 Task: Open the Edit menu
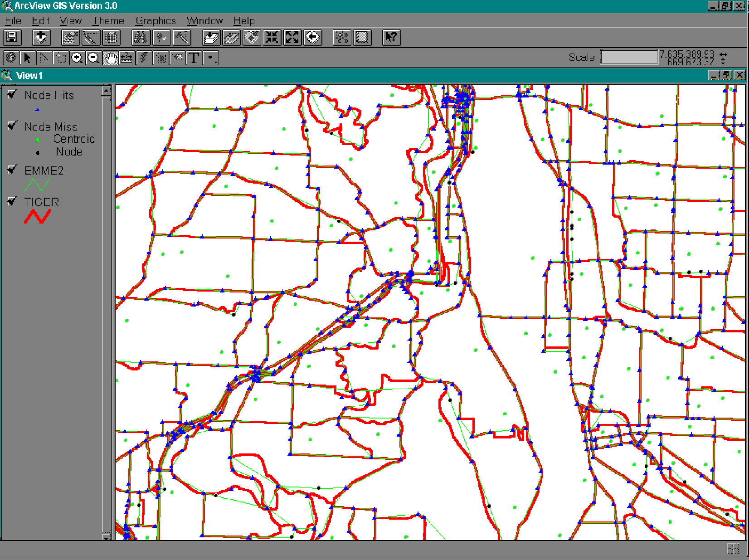[x=40, y=21]
